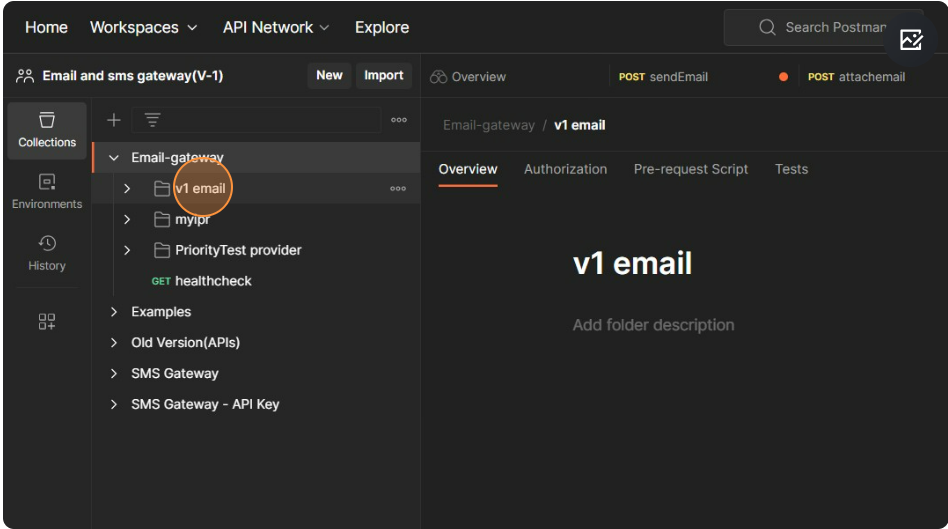
Task: Open the History sidebar panel
Action: click(x=47, y=253)
